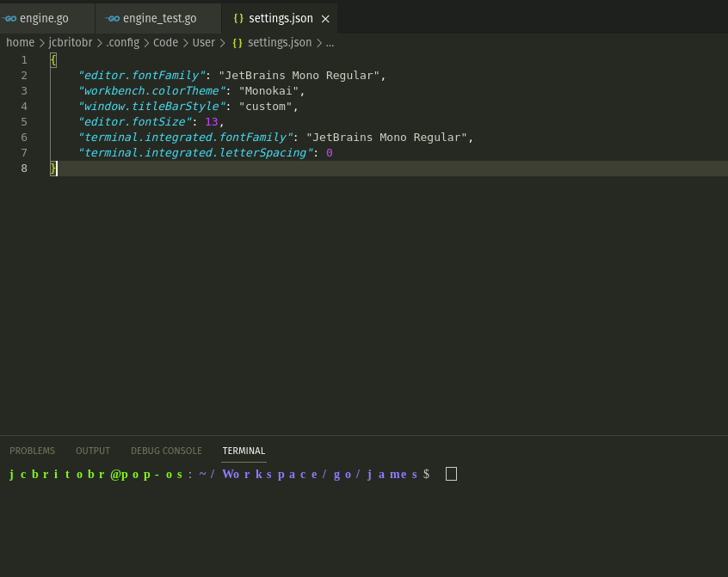Image resolution: width=728 pixels, height=577 pixels.
Task: Open the OUTPUT panel tab
Action: (92, 450)
